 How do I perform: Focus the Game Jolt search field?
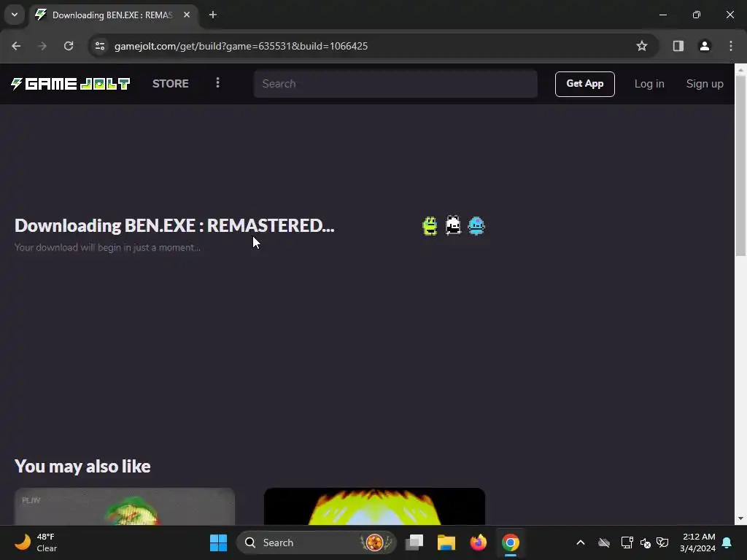tap(395, 84)
